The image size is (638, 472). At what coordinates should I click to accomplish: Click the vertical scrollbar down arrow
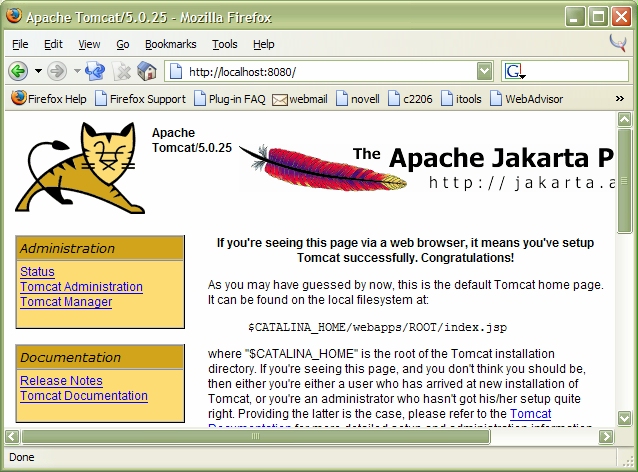[x=624, y=418]
